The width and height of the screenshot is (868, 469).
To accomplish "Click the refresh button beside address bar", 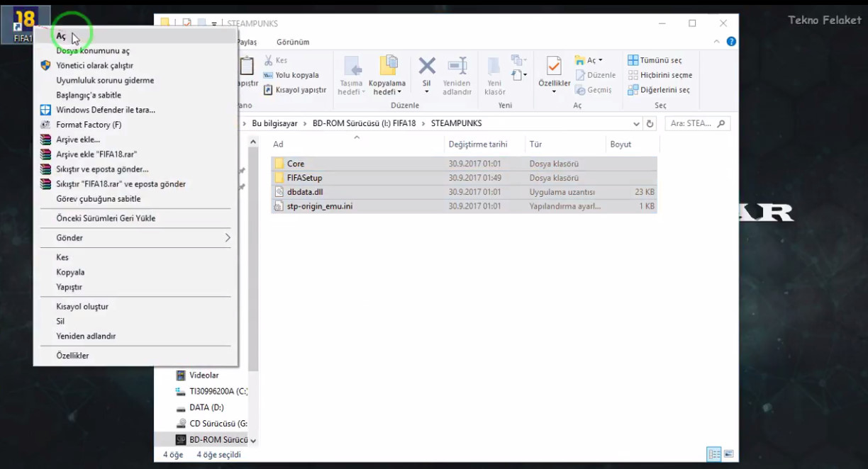I will click(x=650, y=123).
